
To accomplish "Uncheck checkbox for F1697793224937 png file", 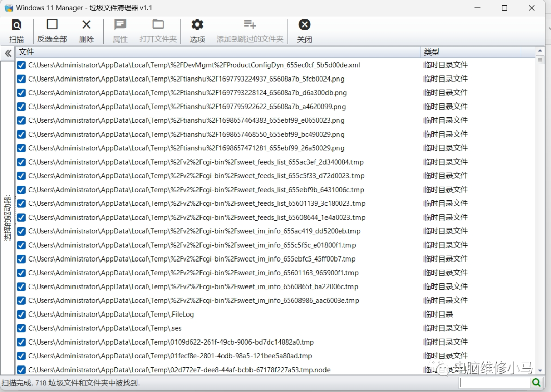I will coord(21,79).
